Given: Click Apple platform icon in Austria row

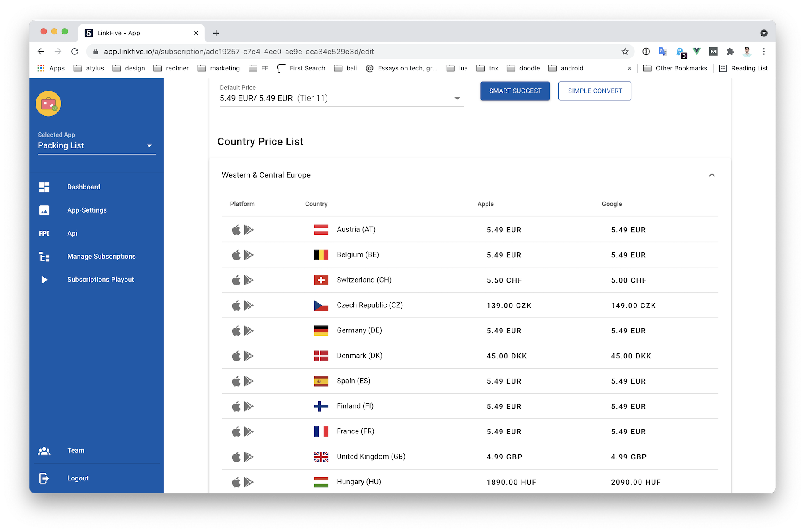Looking at the screenshot, I should pyautogui.click(x=236, y=230).
